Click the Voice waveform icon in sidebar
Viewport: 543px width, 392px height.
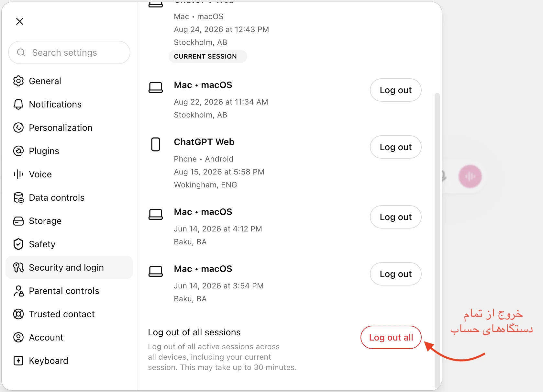(x=18, y=174)
